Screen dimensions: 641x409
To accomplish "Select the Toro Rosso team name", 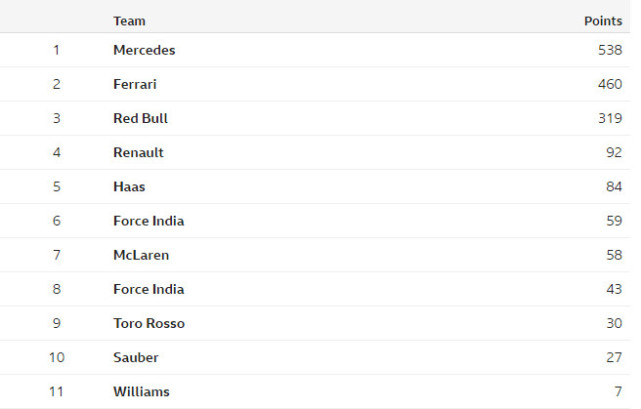I will 149,323.
